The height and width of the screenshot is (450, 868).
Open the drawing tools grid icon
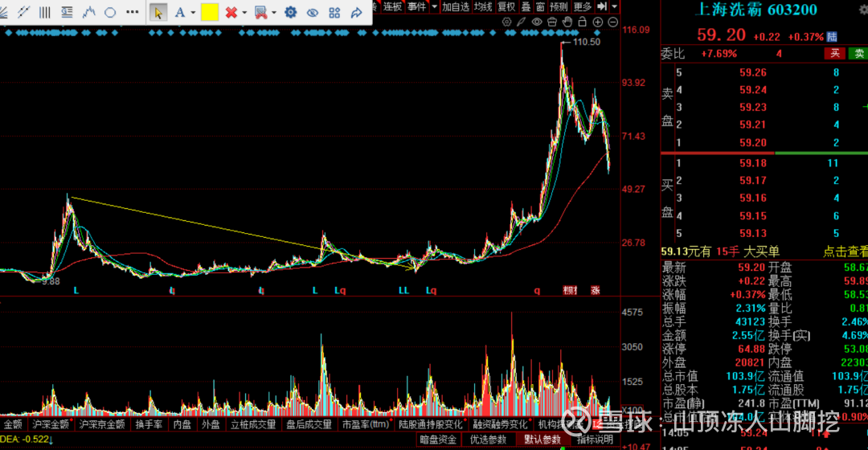click(x=334, y=12)
